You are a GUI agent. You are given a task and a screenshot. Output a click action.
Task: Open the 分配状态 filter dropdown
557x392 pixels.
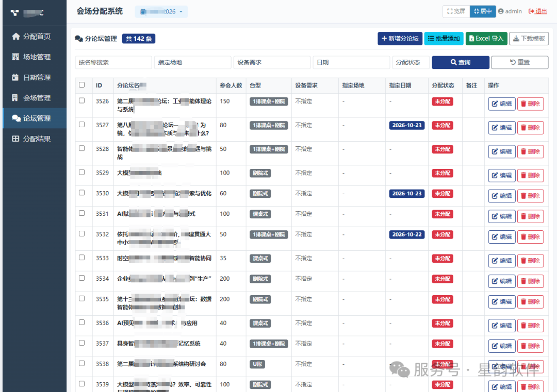pyautogui.click(x=411, y=62)
